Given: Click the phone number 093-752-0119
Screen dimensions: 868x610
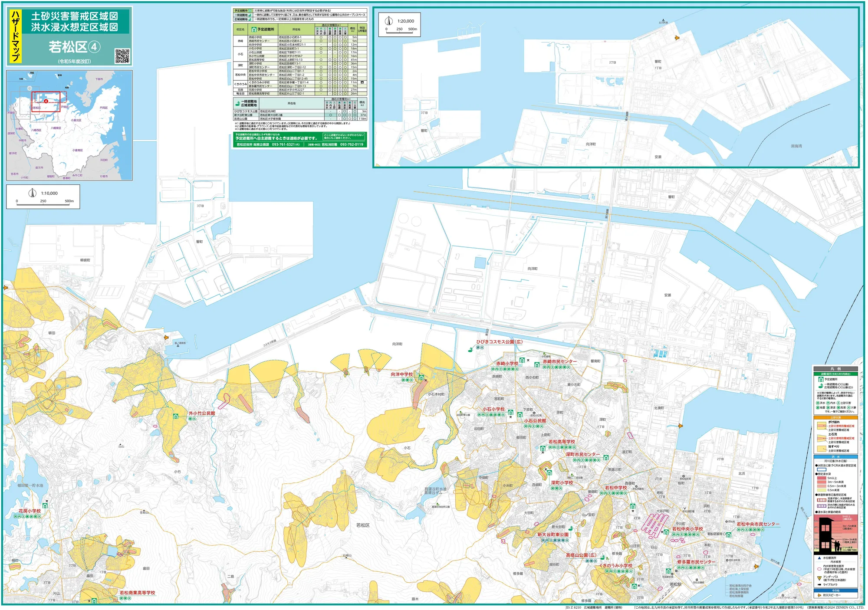Looking at the screenshot, I should [352, 144].
